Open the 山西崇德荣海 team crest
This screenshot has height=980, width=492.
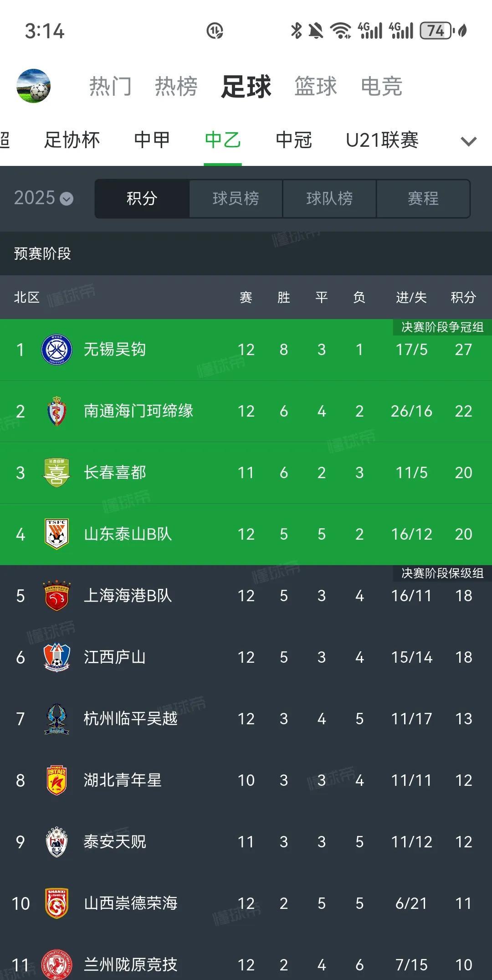point(56,903)
